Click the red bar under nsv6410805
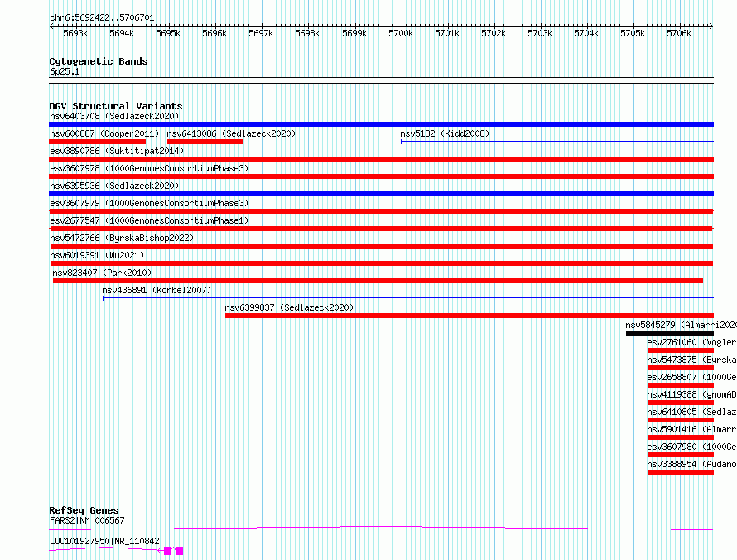This screenshot has height=560, width=737. coord(681,420)
